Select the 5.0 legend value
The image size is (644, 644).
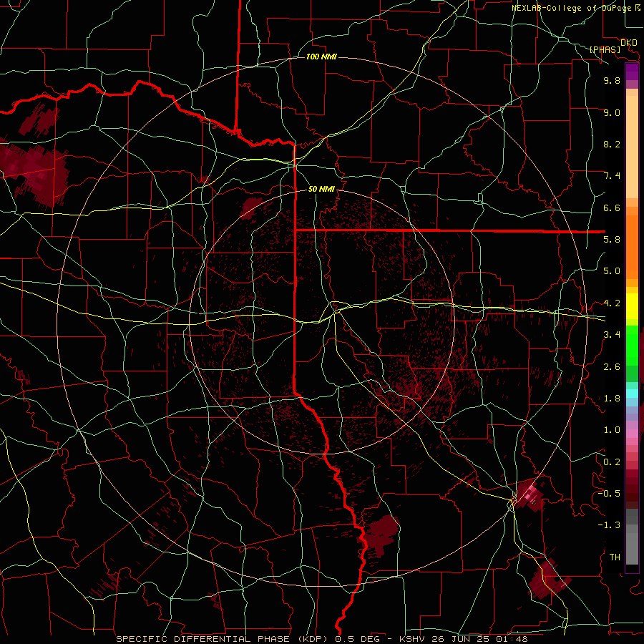coord(612,271)
